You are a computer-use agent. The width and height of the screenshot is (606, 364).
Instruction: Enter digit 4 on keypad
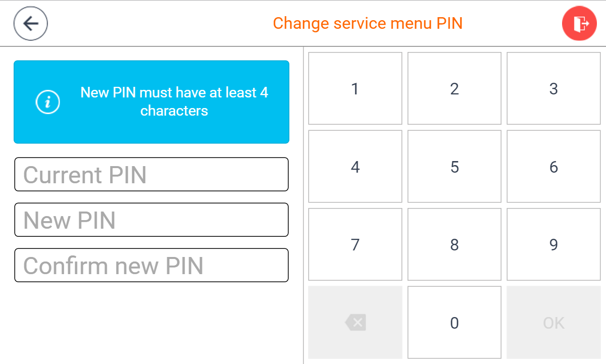[x=355, y=167]
